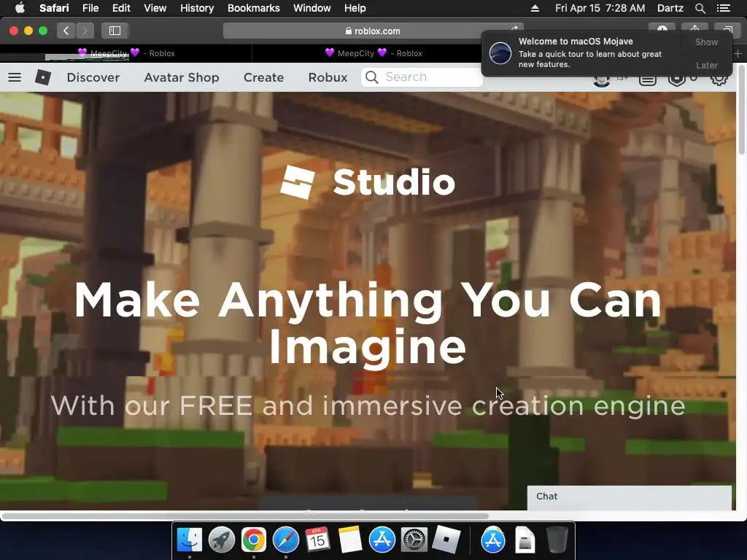Open the Robux balance shield icon
747x560 pixels.
tap(676, 79)
